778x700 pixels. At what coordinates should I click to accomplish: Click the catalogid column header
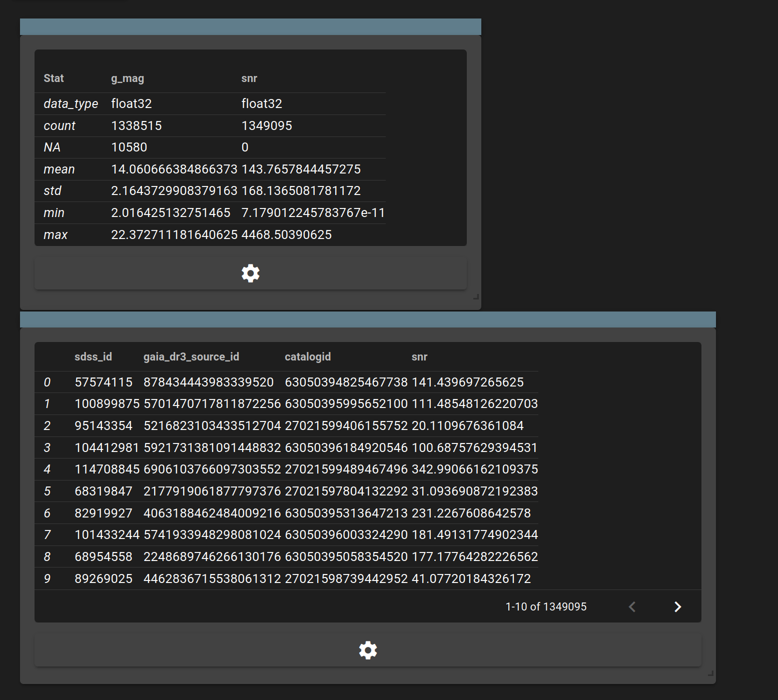308,356
